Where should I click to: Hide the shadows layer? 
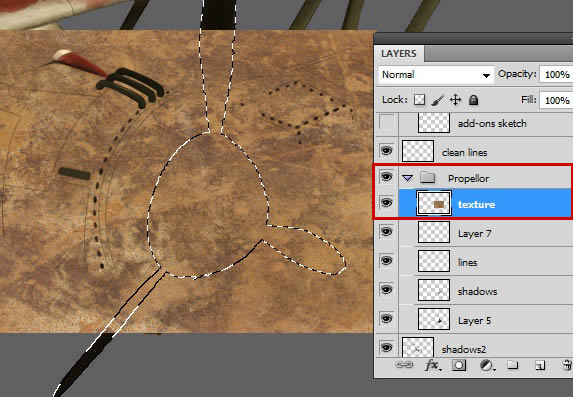(x=386, y=289)
